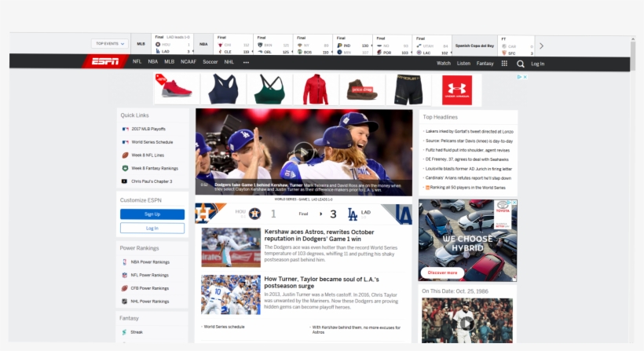
Task: Click the Kershaw pitching article thumbnail
Action: click(x=231, y=247)
